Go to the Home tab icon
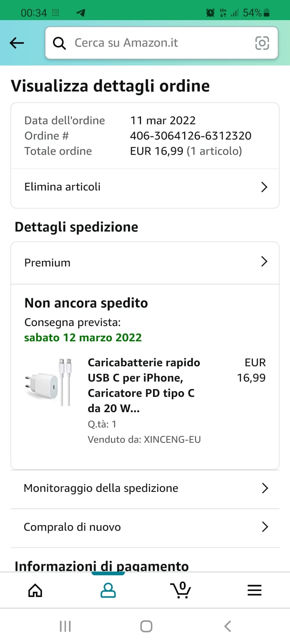290x644 pixels. (x=35, y=590)
